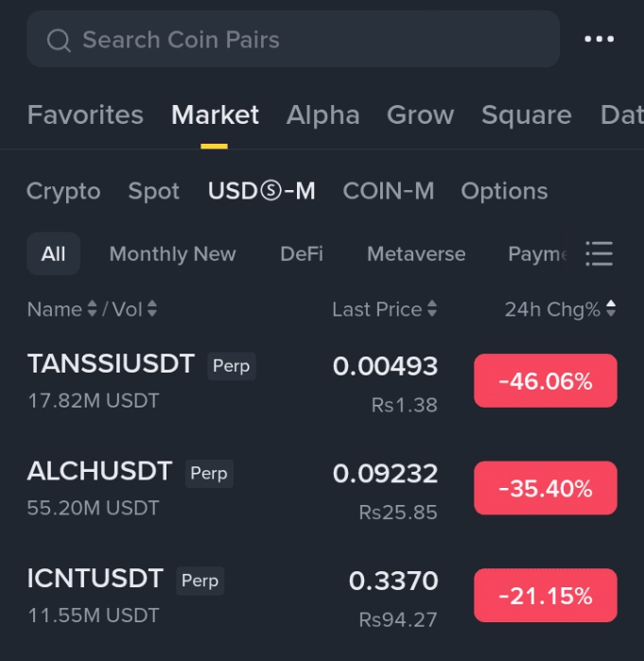Select the Monthly New filter
This screenshot has height=661, width=644.
tap(173, 253)
